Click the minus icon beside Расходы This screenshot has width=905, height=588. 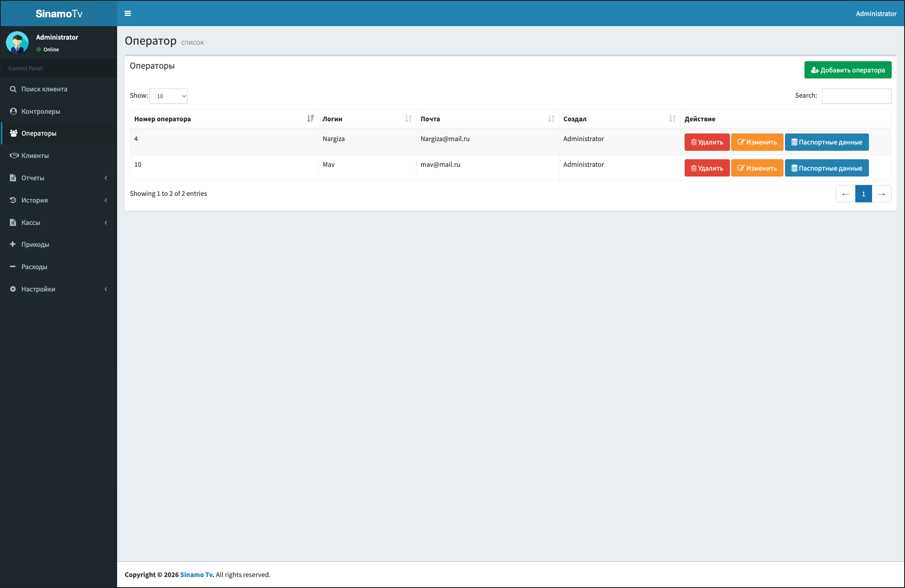[13, 267]
